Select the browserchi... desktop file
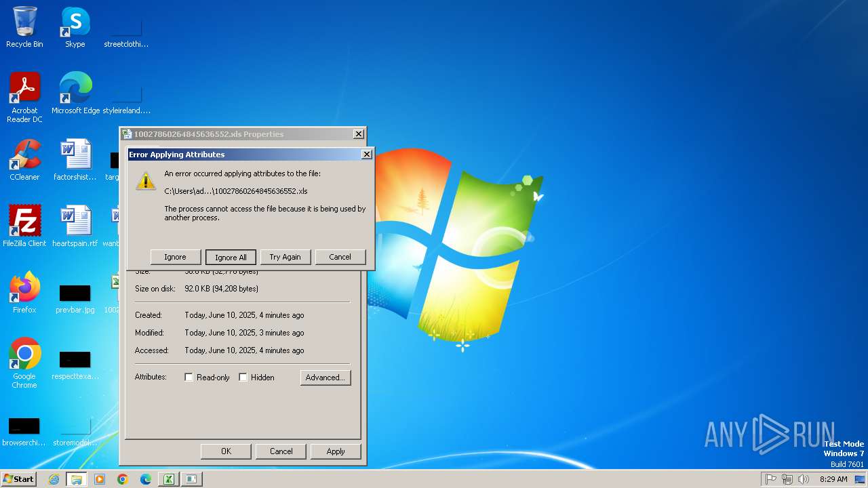 24,431
